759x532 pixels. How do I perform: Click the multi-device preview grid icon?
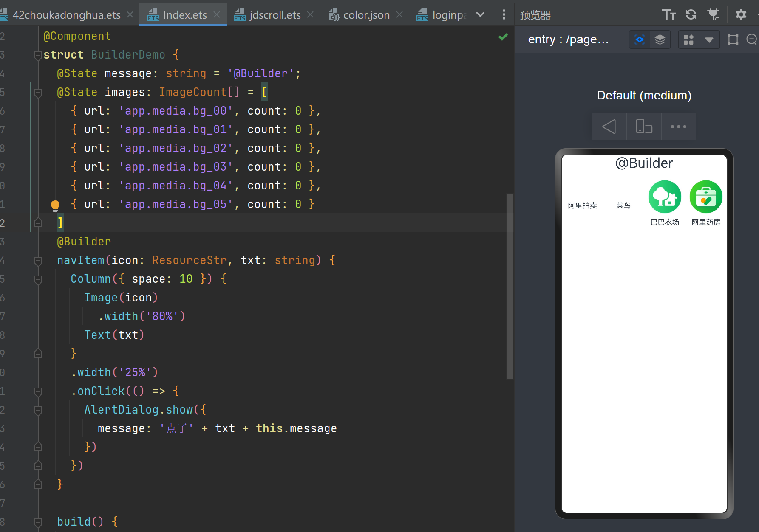688,39
